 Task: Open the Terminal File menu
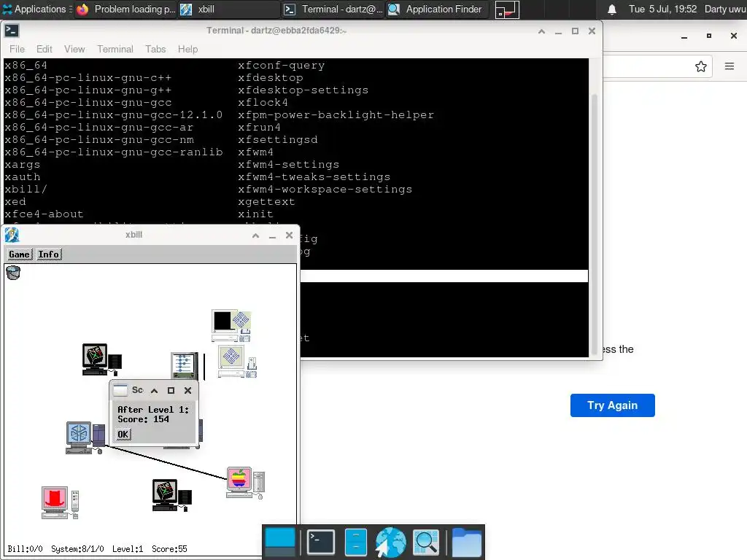tap(17, 49)
